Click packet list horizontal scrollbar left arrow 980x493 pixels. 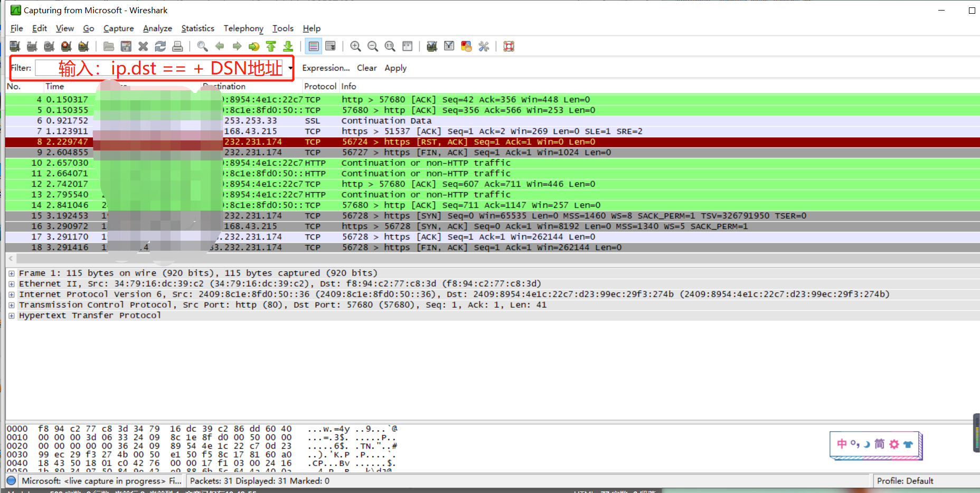pos(11,259)
